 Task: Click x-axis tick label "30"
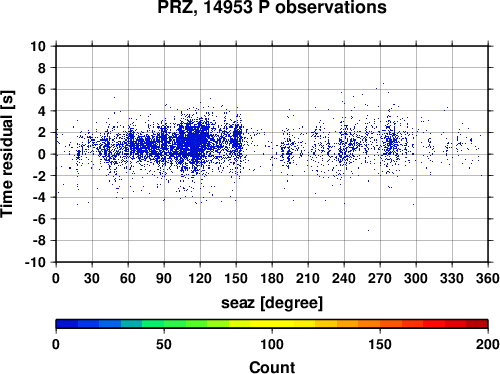(x=92, y=278)
